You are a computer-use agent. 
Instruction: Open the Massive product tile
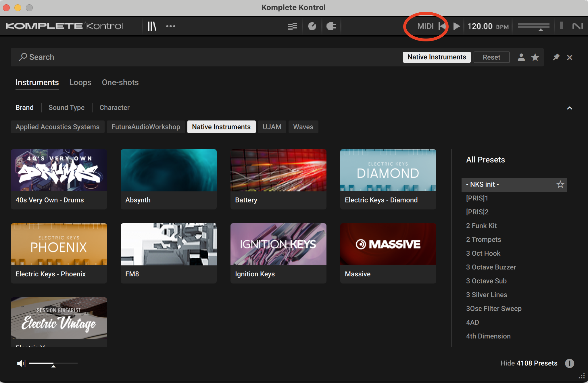pos(388,253)
